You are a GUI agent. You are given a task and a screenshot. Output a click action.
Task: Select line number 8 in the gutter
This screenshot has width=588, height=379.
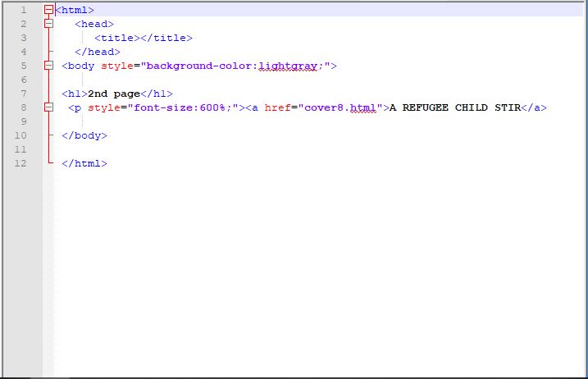click(x=23, y=107)
